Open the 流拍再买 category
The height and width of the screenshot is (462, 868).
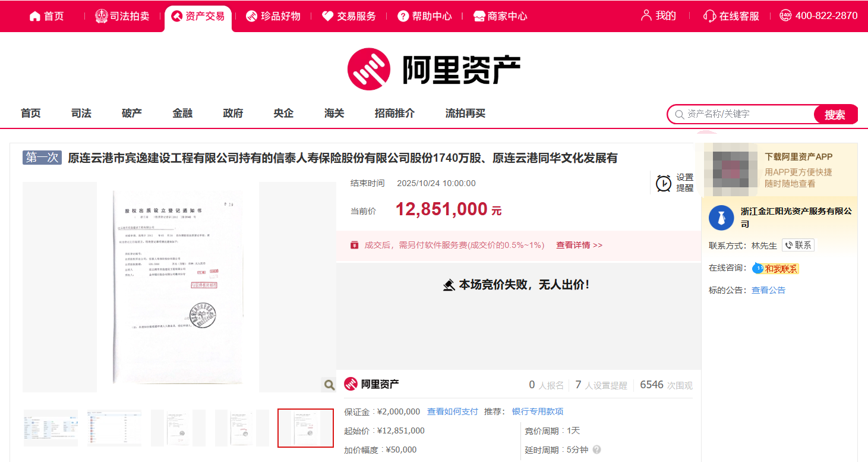click(465, 113)
